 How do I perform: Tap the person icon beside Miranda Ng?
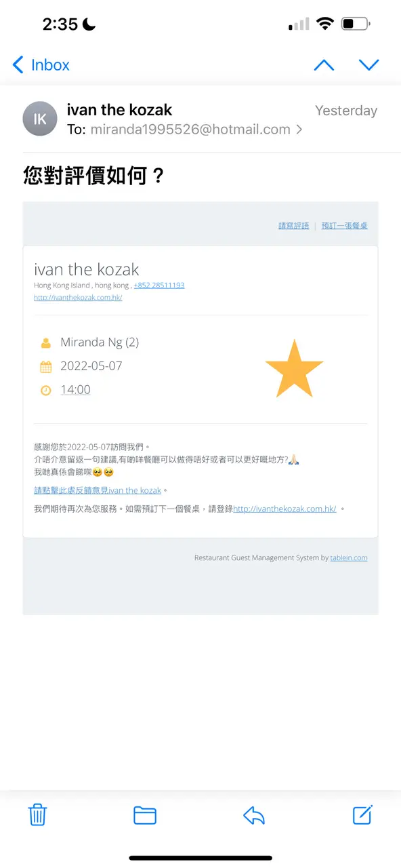coord(45,343)
